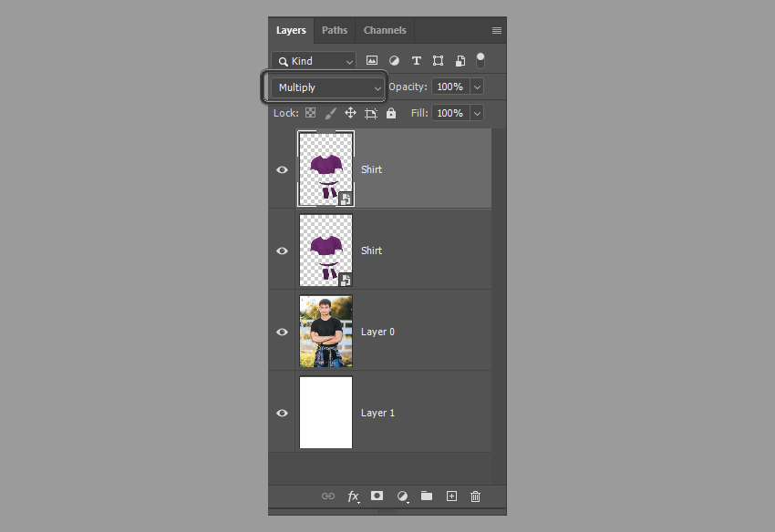This screenshot has height=532, width=775.
Task: Toggle layer filtering switch on or off
Action: point(480,60)
